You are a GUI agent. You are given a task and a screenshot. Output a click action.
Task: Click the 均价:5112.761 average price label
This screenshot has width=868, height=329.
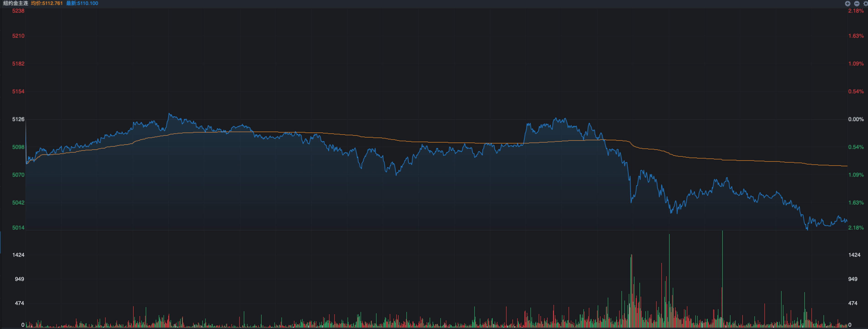[47, 3]
